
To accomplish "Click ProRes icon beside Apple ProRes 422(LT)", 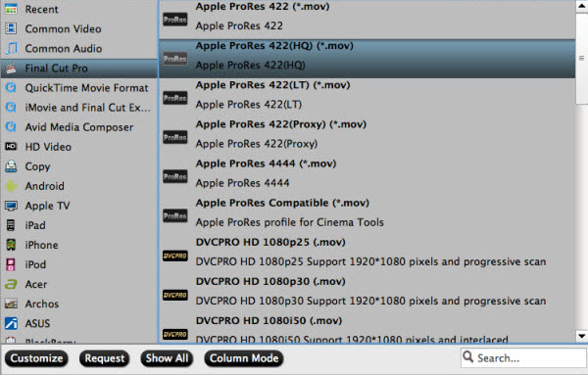I will 175,98.
